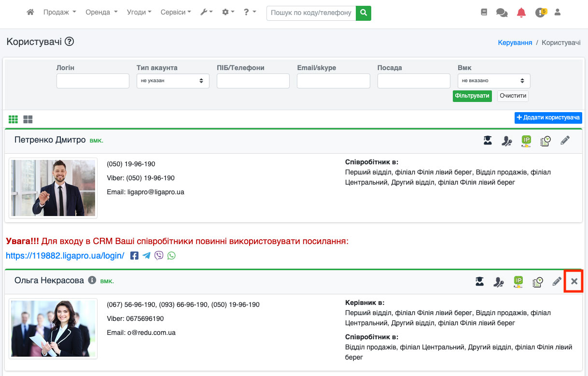Edit Петренко Дмитро with the pencil icon
The image size is (588, 376).
[565, 141]
